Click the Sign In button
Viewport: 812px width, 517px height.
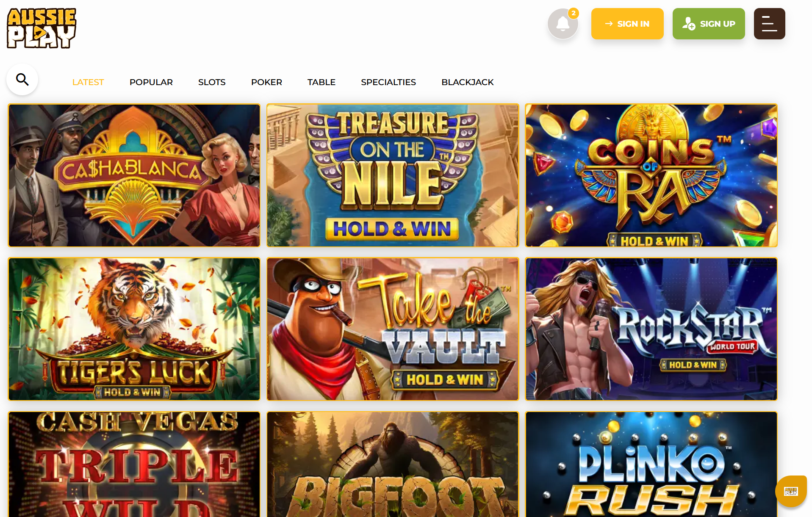click(627, 24)
